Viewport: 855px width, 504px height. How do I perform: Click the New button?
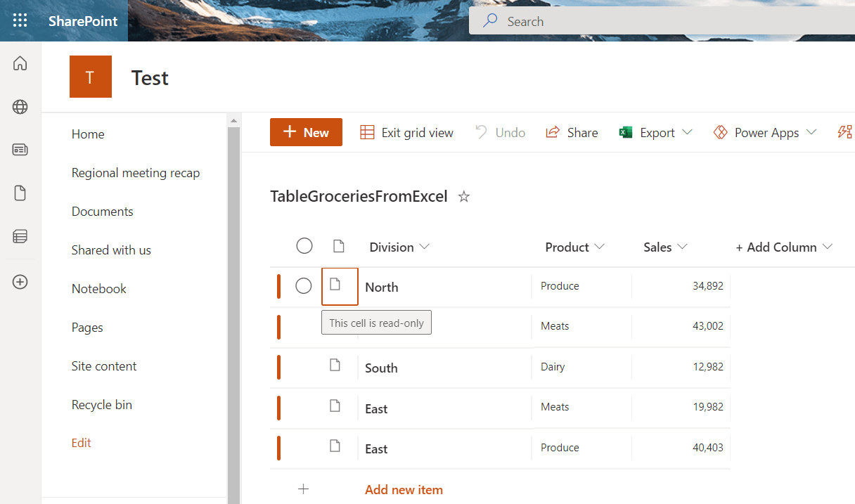point(306,132)
